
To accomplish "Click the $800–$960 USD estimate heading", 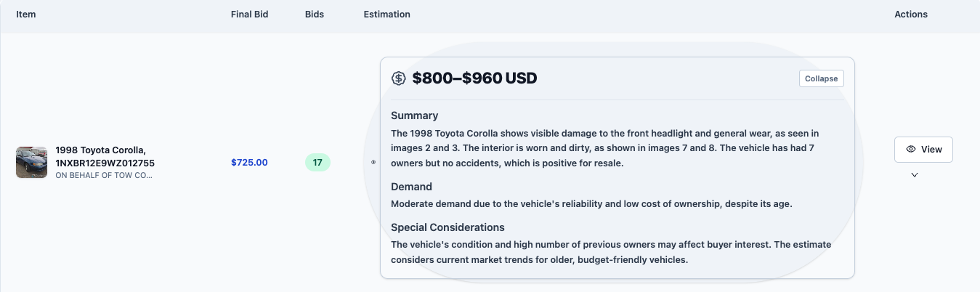I will (x=474, y=78).
